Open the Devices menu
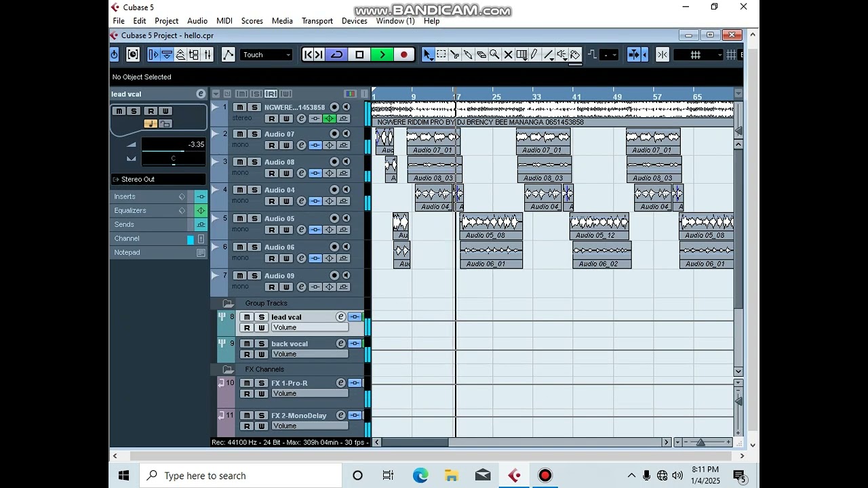The height and width of the screenshot is (488, 868). coord(354,21)
